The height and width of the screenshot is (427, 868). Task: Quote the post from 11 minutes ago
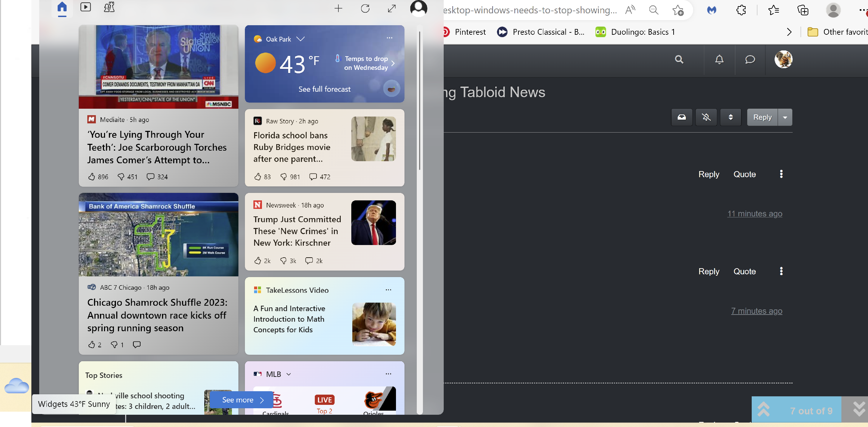(x=745, y=174)
